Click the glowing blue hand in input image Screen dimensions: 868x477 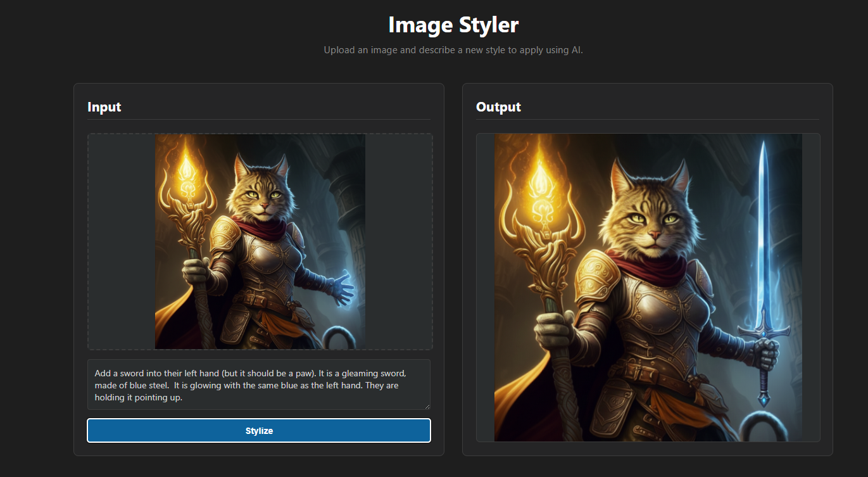[x=343, y=288]
